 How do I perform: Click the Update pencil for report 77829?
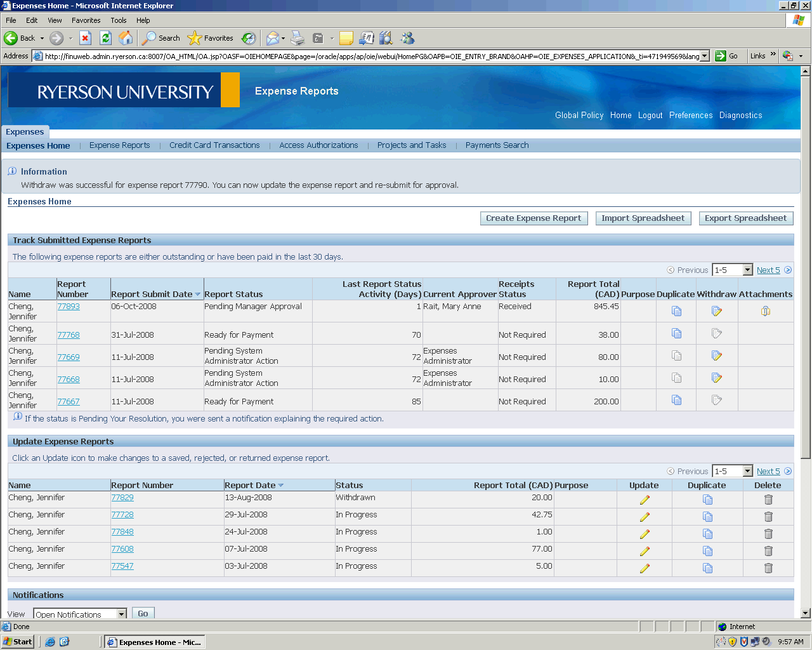(644, 500)
